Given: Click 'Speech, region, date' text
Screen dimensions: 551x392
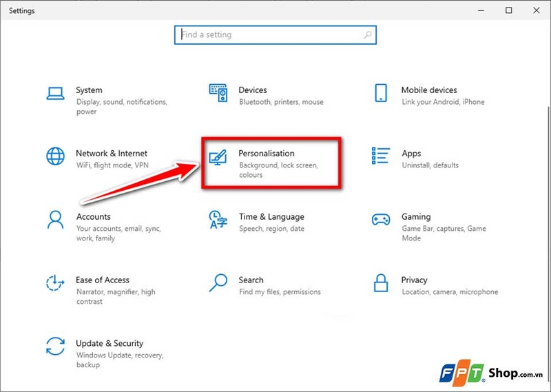Looking at the screenshot, I should 271,229.
